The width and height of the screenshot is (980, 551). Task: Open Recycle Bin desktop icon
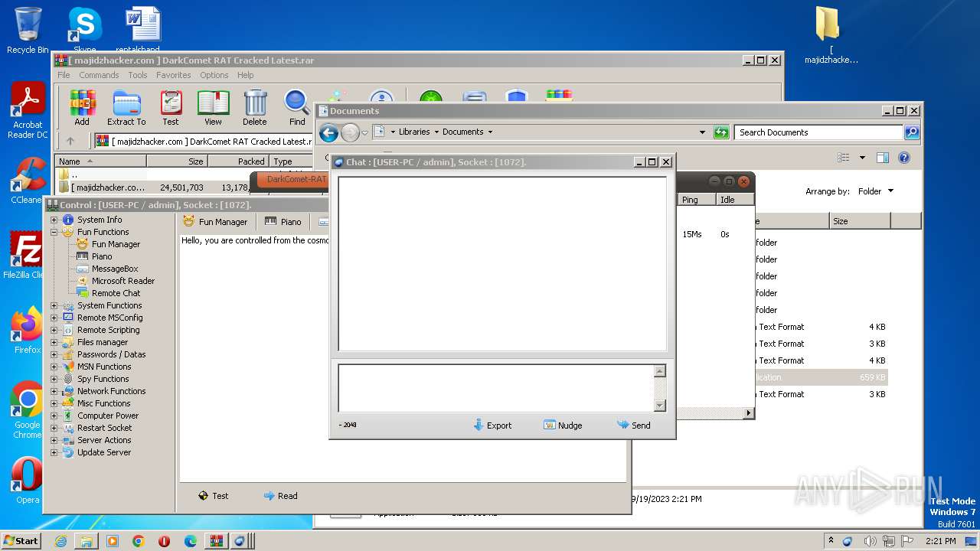coord(28,31)
